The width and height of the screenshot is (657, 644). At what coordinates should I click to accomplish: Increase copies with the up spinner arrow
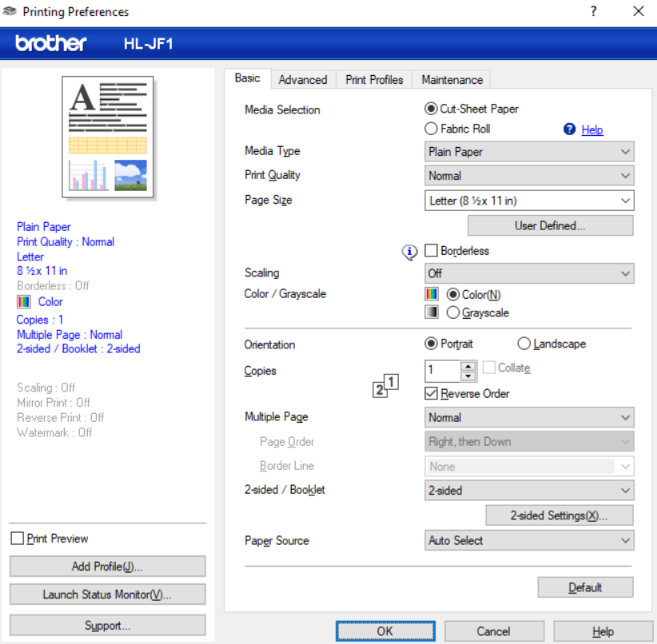point(468,366)
